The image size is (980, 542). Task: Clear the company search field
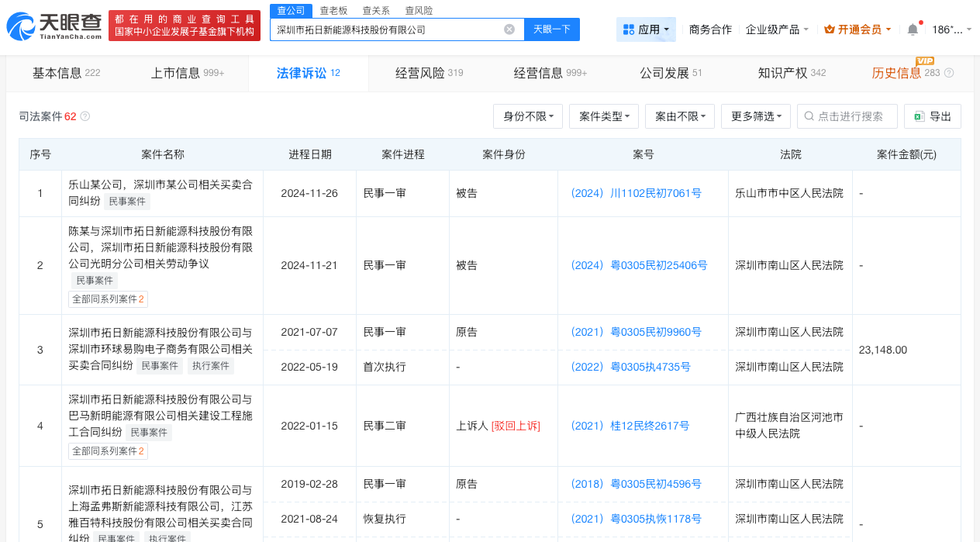click(509, 29)
